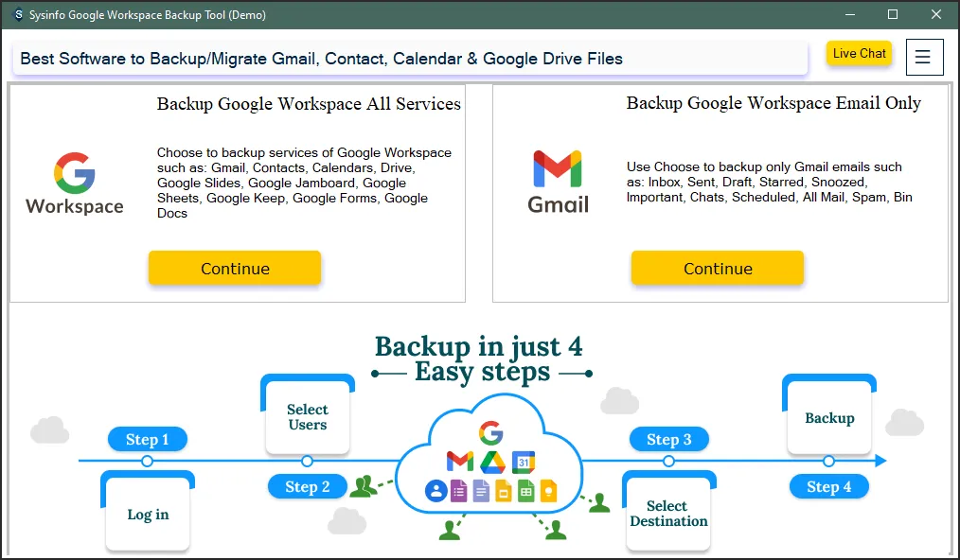Continue with Backup Email Only option
This screenshot has width=960, height=560.
(718, 268)
